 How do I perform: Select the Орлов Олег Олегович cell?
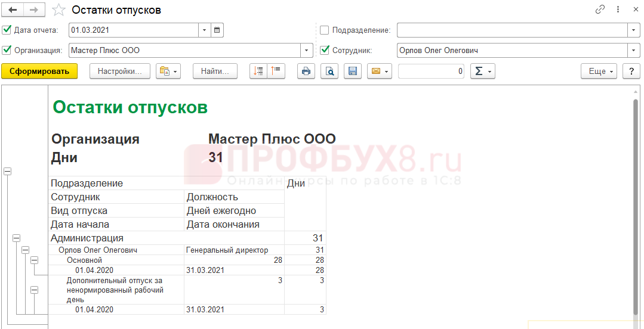click(x=116, y=250)
